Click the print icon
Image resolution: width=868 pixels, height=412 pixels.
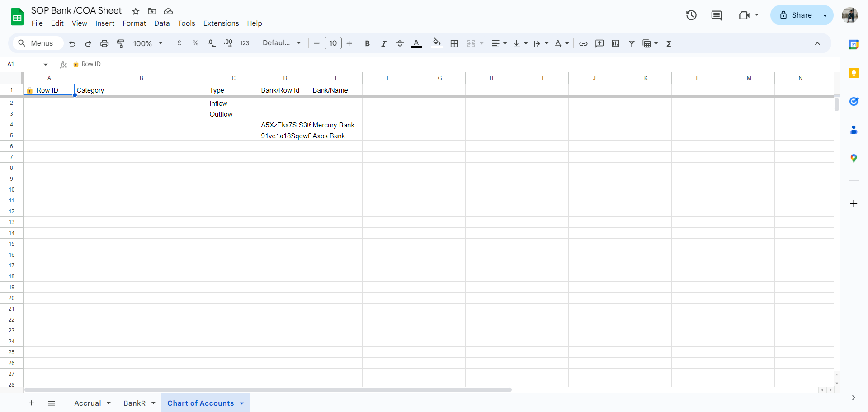point(104,43)
